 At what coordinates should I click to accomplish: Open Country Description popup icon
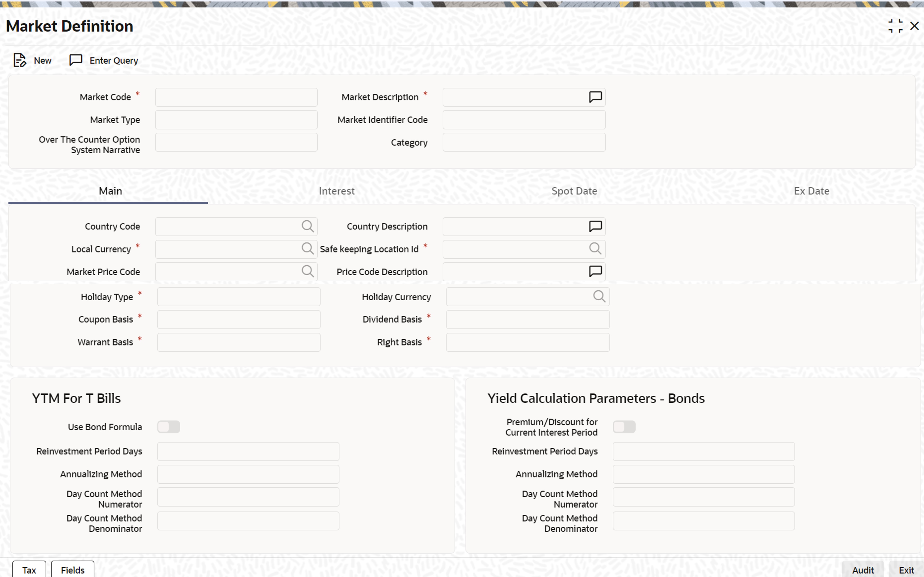595,226
